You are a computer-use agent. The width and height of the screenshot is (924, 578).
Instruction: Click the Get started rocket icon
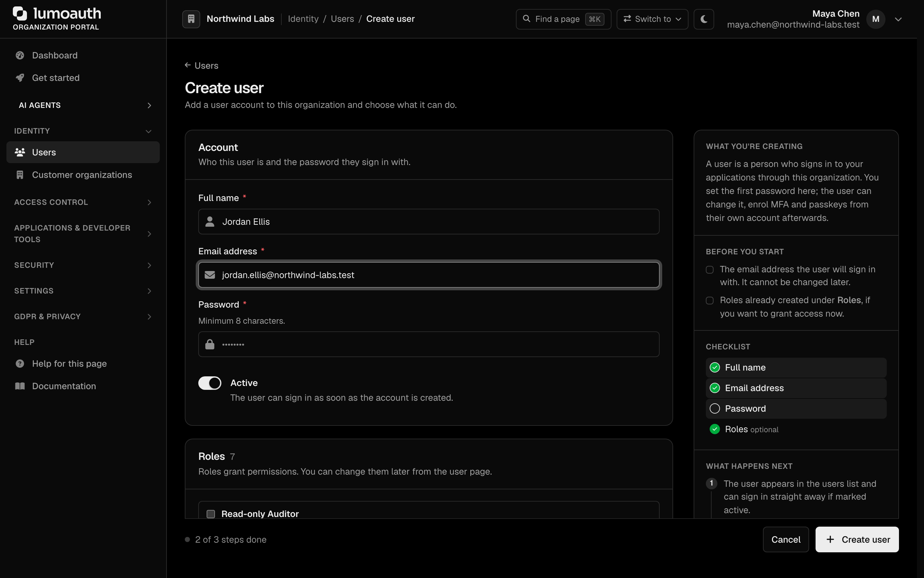point(20,78)
